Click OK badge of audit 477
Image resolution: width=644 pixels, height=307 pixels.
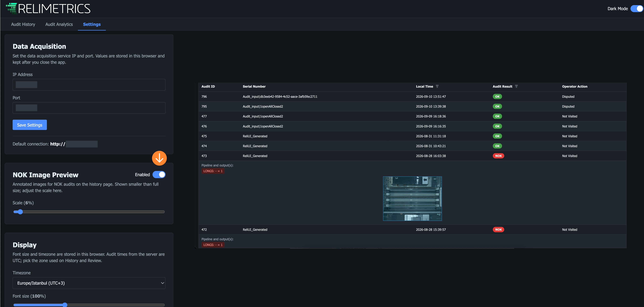click(497, 116)
